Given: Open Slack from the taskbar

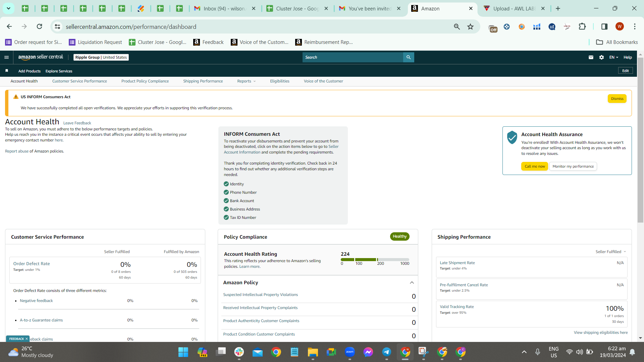Looking at the screenshot, I should pos(239,352).
